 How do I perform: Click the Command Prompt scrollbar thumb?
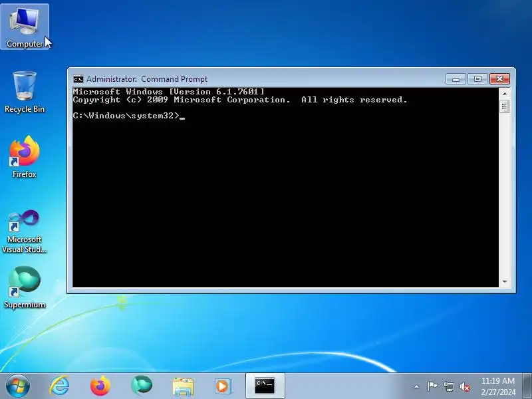(x=505, y=106)
